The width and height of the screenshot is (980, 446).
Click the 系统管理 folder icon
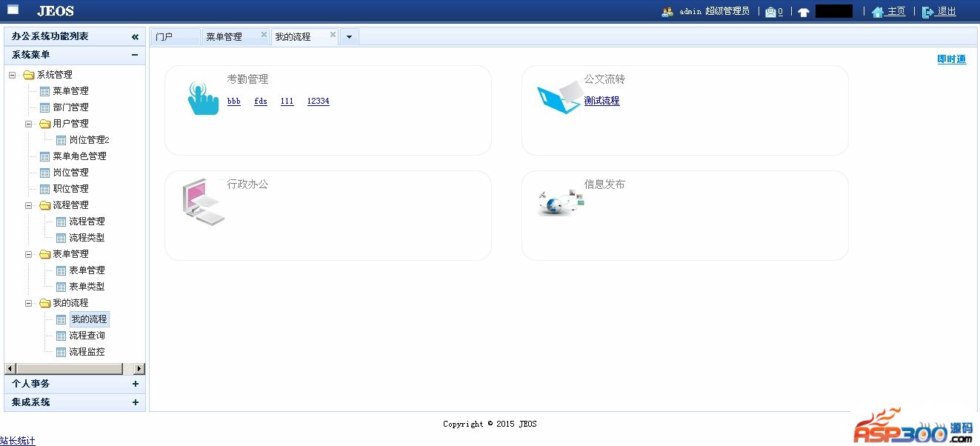point(28,75)
